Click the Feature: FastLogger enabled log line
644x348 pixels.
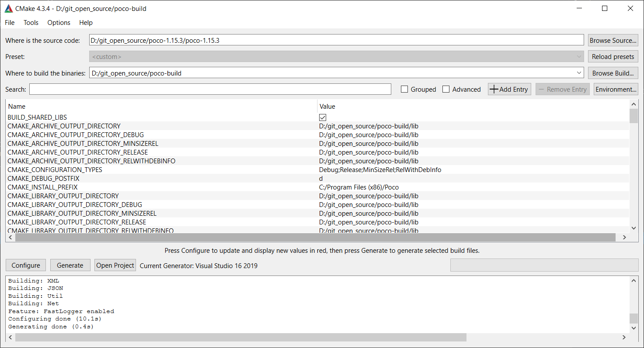[61, 311]
